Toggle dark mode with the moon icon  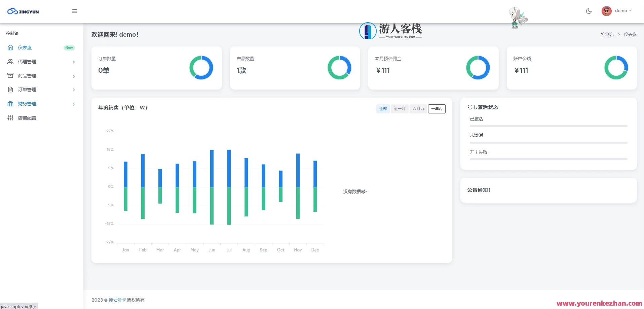[589, 11]
